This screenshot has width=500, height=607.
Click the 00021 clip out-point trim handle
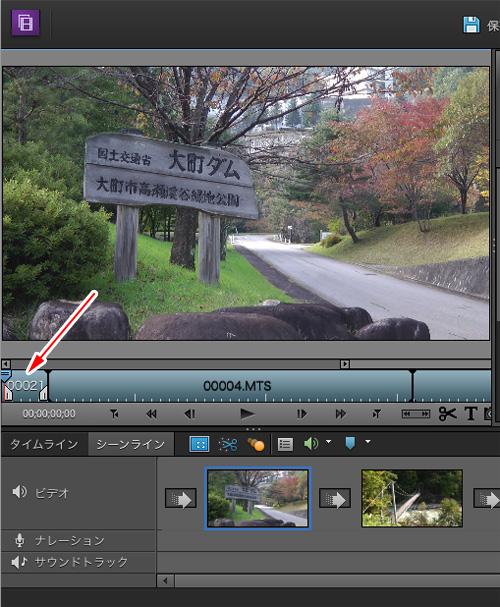point(43,393)
